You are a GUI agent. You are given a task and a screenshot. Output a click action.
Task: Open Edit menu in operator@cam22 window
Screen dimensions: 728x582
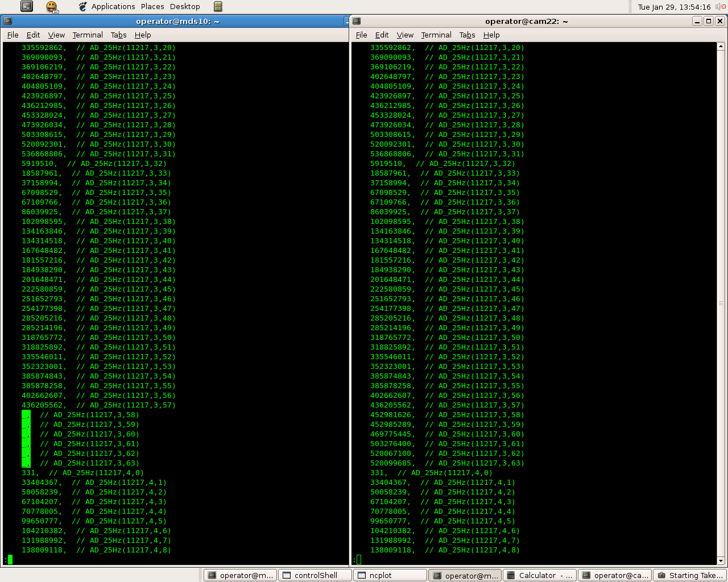click(382, 35)
